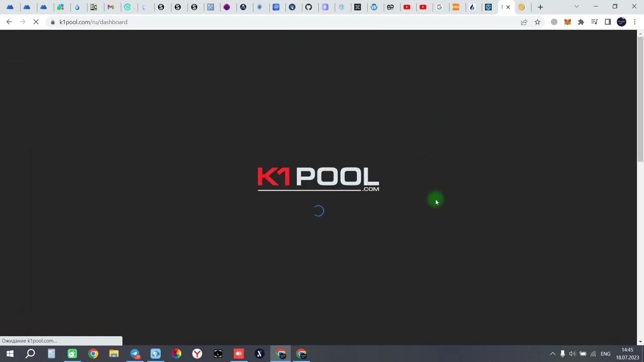Switch to the purple flower favicon tab
Image resolution: width=644 pixels, height=362 pixels.
point(226,7)
